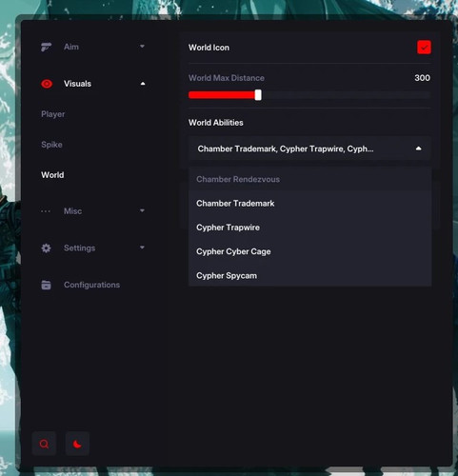Screen dimensions: 458x476
Task: Click the gear icon beside Settings
Action: click(x=46, y=248)
